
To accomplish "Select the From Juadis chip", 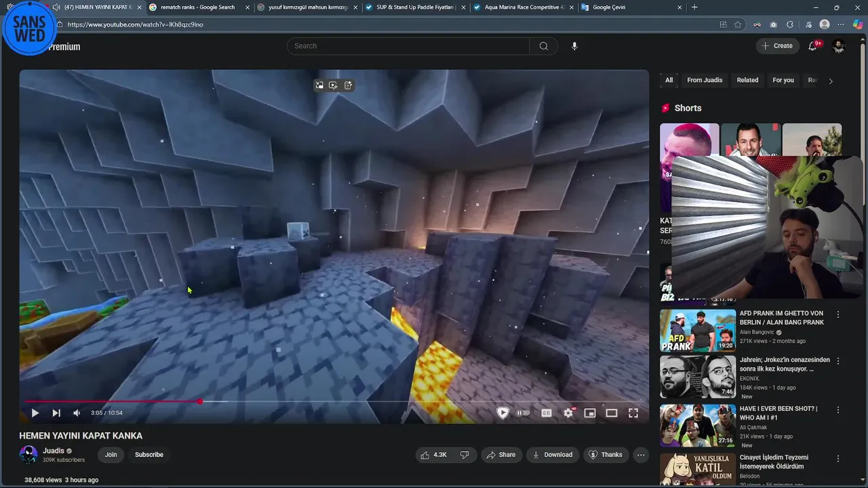I will pyautogui.click(x=705, y=80).
